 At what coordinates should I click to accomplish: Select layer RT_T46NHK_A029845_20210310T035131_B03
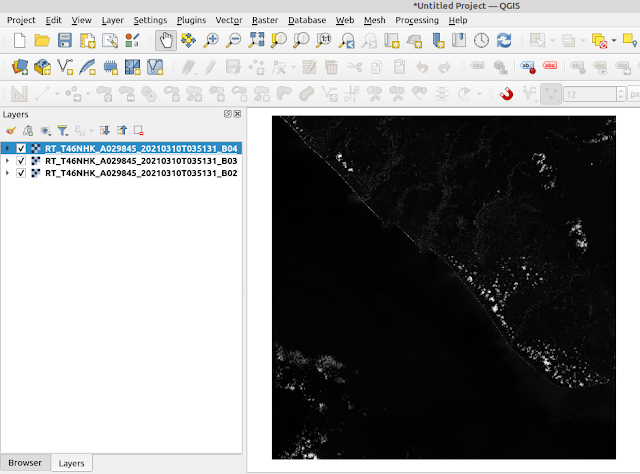(x=141, y=161)
